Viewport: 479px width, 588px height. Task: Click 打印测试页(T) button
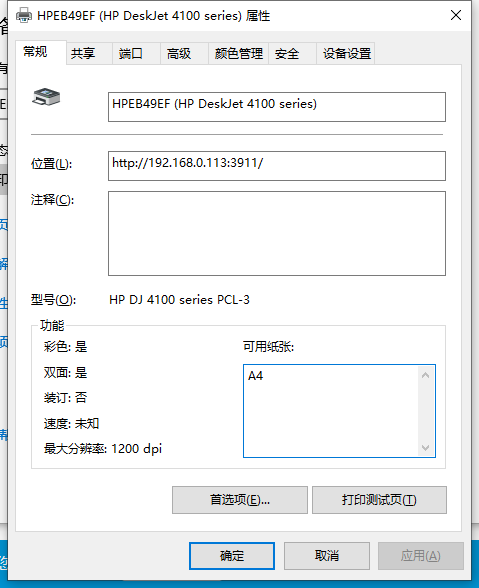pos(379,500)
